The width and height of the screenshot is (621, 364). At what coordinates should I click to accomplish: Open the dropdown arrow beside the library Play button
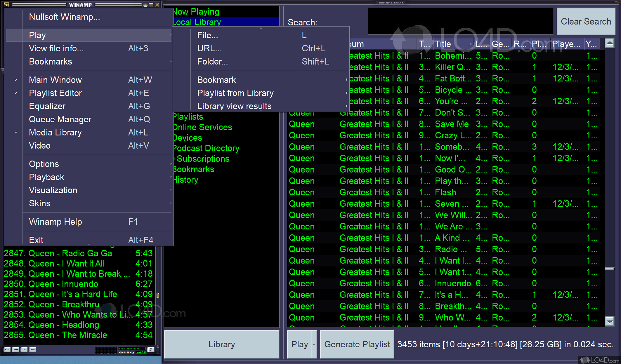(314, 344)
